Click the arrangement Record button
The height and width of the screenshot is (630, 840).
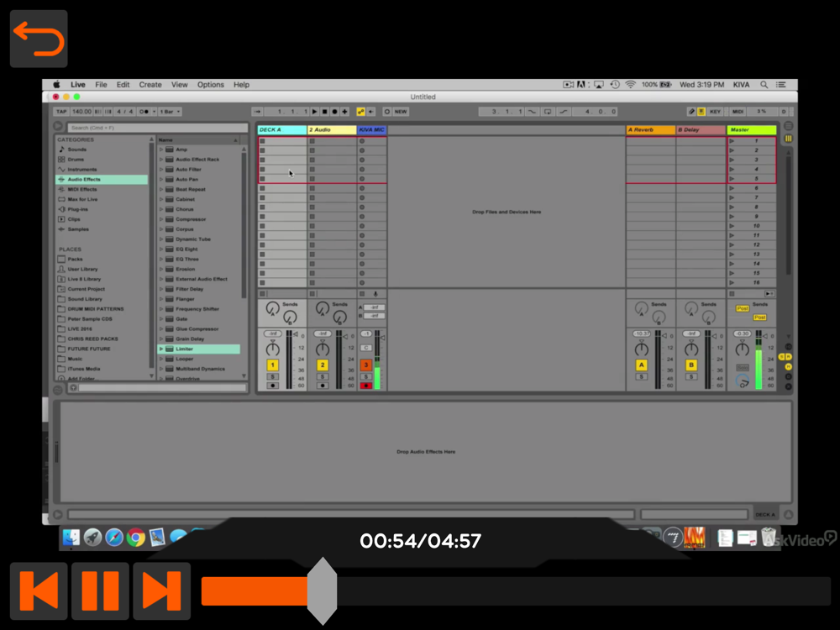335,112
